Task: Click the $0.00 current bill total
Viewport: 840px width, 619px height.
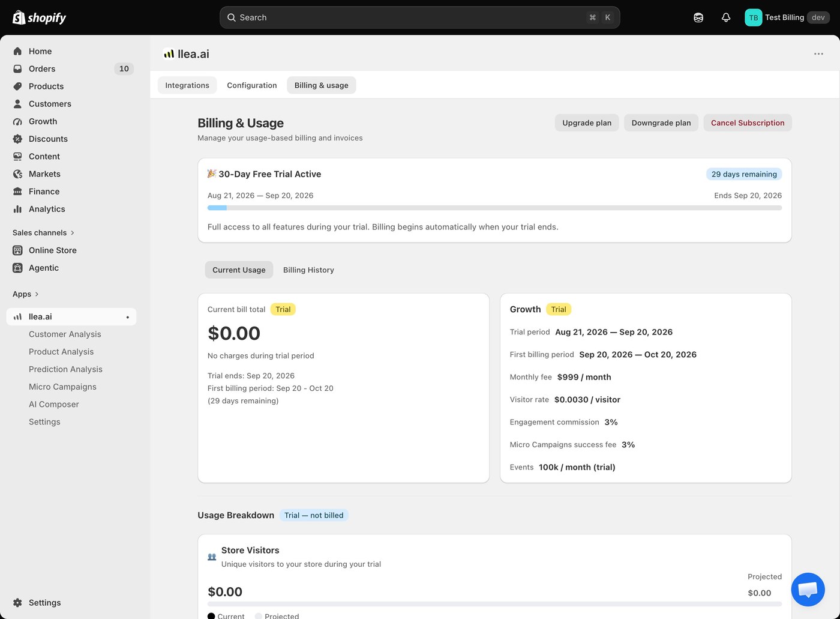Action: click(234, 333)
